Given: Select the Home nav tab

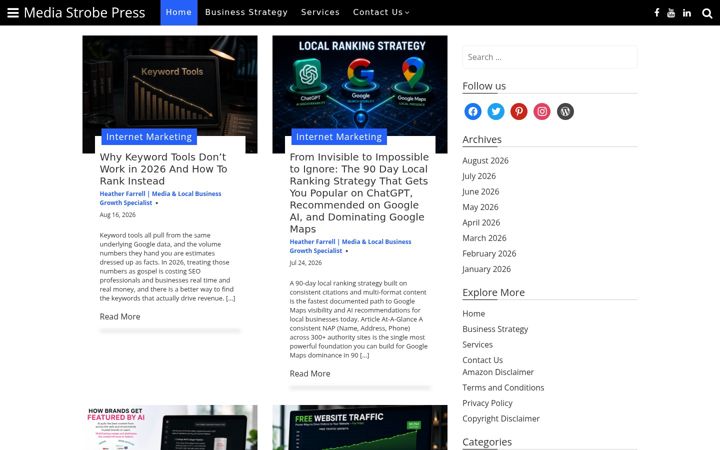Looking at the screenshot, I should (179, 12).
